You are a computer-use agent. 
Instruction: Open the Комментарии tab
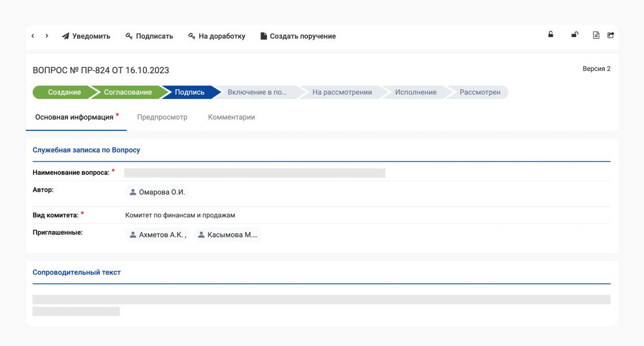pos(231,117)
